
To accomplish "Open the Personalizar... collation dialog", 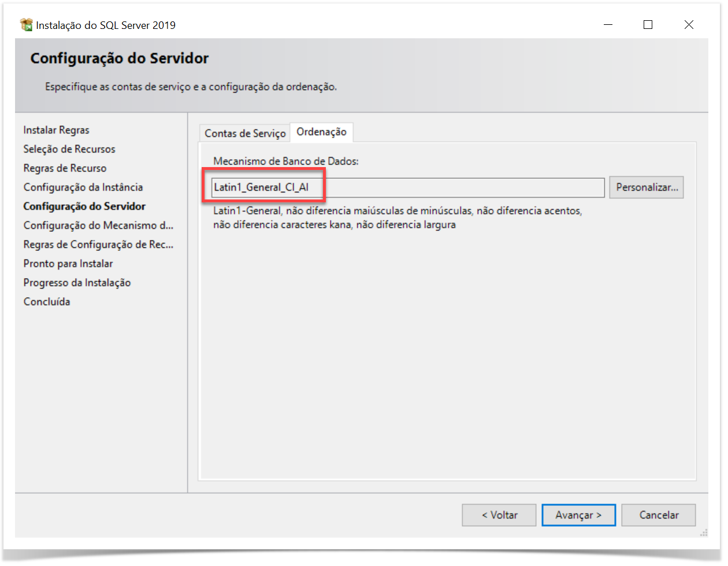I will 647,187.
